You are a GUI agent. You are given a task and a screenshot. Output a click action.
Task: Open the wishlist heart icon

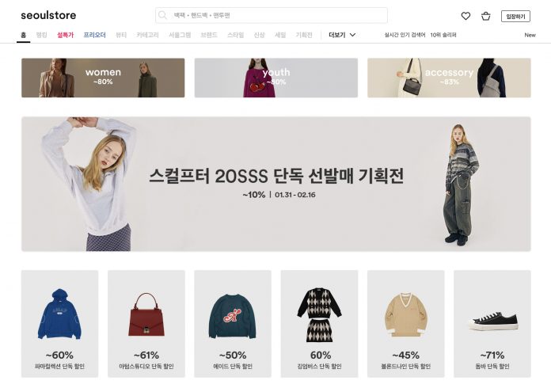tap(465, 16)
